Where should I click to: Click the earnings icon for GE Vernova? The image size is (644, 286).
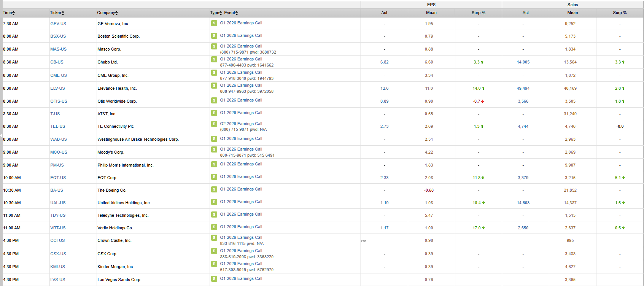pyautogui.click(x=214, y=23)
